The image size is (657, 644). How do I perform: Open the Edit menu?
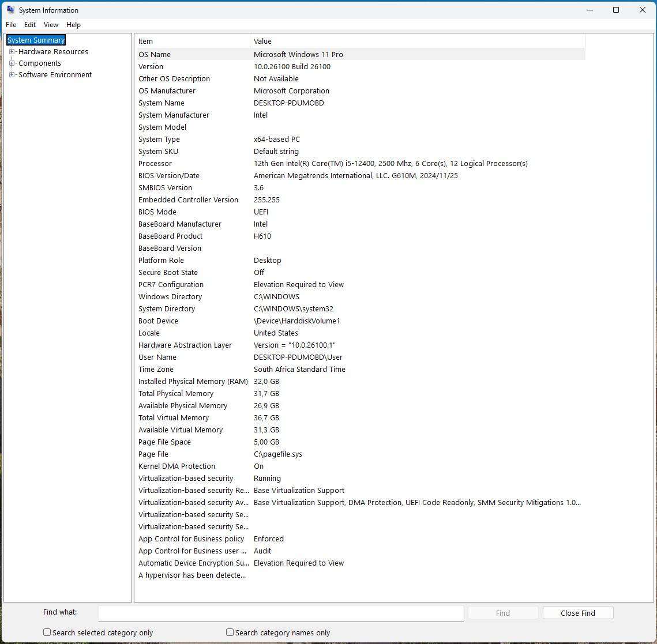[29, 24]
